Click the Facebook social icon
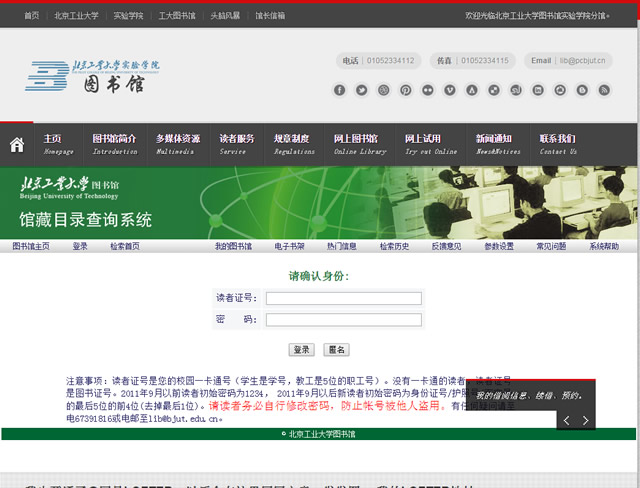The width and height of the screenshot is (640, 488). [x=340, y=90]
